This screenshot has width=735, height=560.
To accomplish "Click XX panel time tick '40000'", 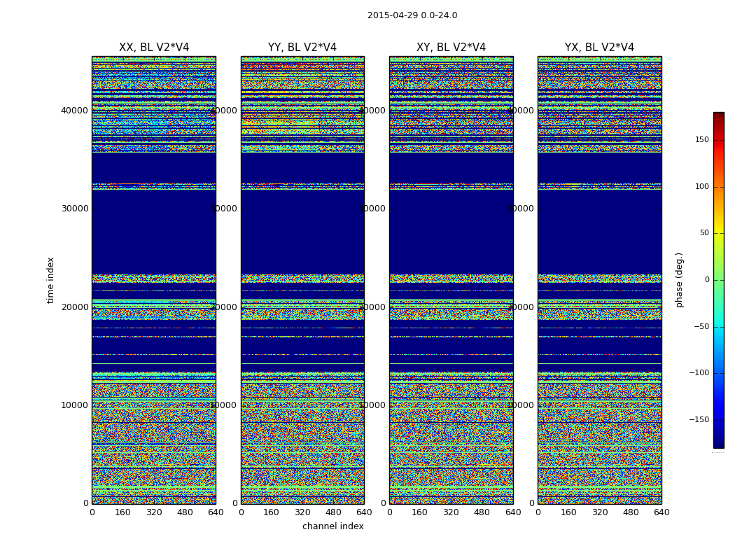I will pos(74,111).
